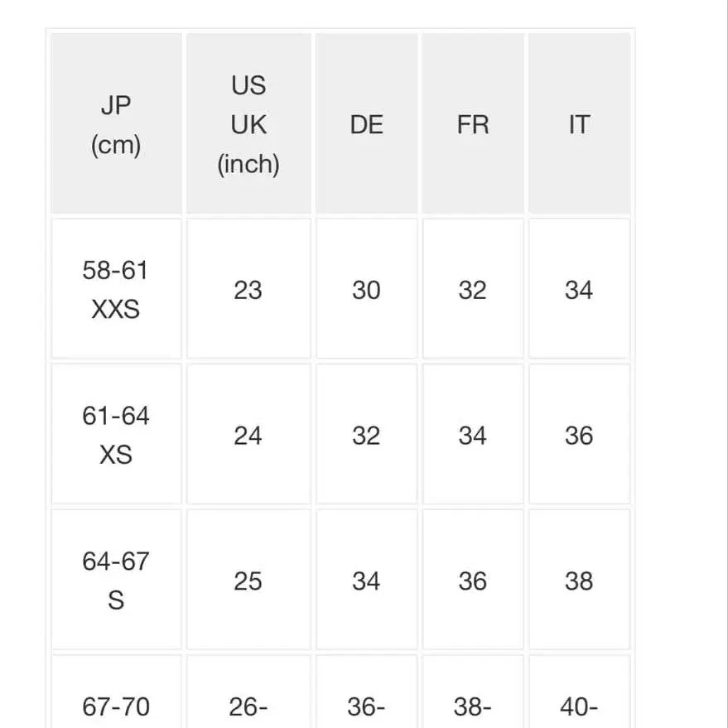Select the DE value in the XS row
Image resolution: width=728 pixels, height=728 pixels.
pyautogui.click(x=366, y=435)
